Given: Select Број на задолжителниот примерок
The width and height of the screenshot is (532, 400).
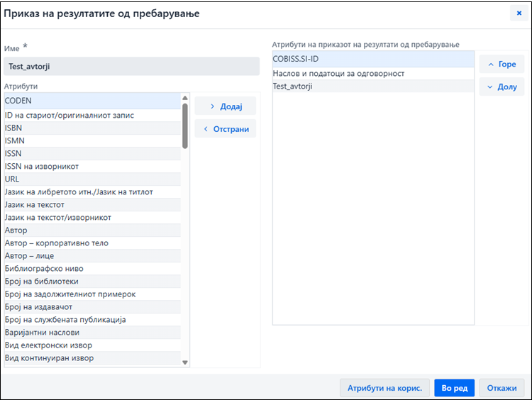Looking at the screenshot, I should (x=93, y=294).
